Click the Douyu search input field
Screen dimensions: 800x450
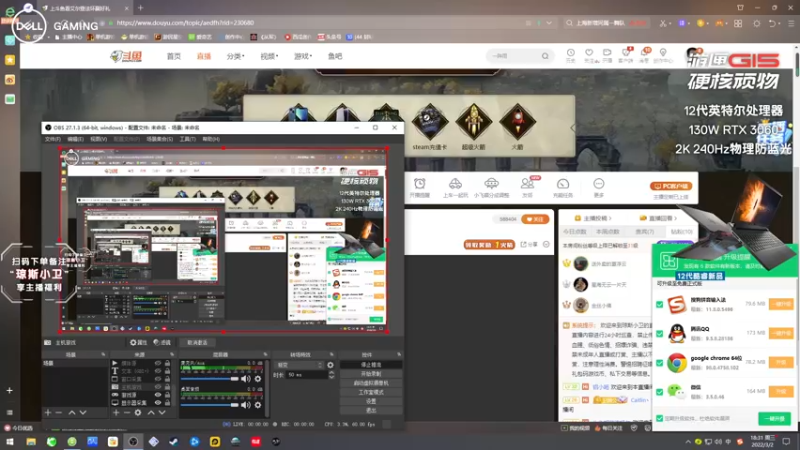coord(514,56)
